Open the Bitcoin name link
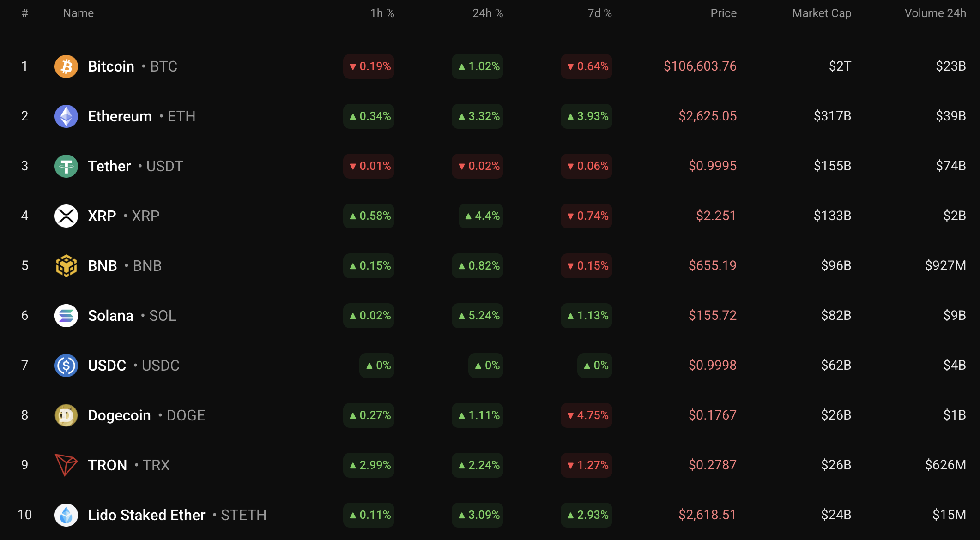The height and width of the screenshot is (540, 980). (111, 66)
